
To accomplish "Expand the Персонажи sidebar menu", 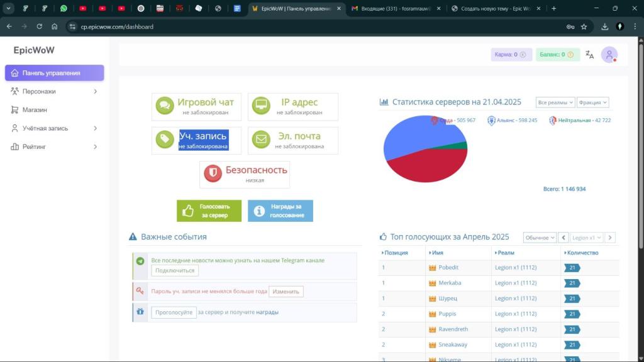I will [55, 91].
